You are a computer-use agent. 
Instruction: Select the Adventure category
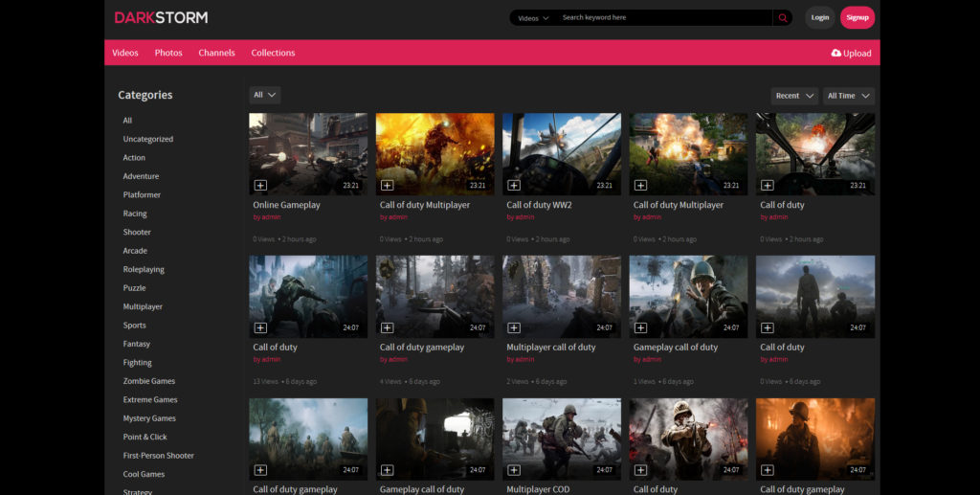click(x=141, y=176)
